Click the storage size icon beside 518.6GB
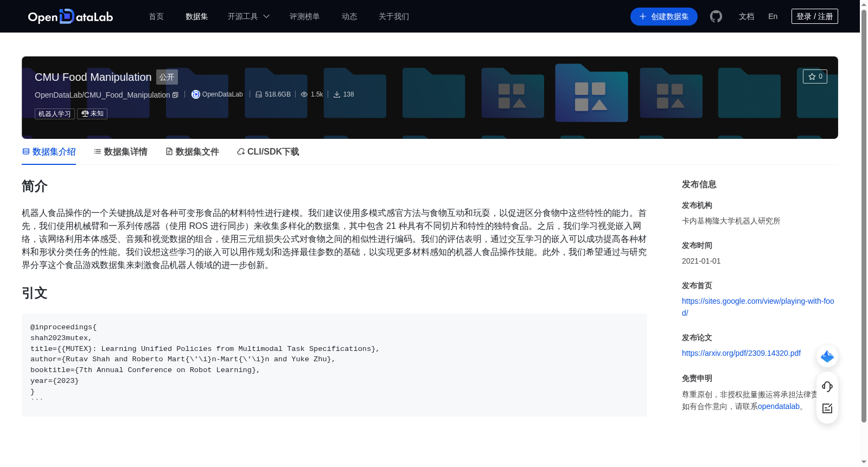Image resolution: width=868 pixels, height=467 pixels. pos(259,94)
